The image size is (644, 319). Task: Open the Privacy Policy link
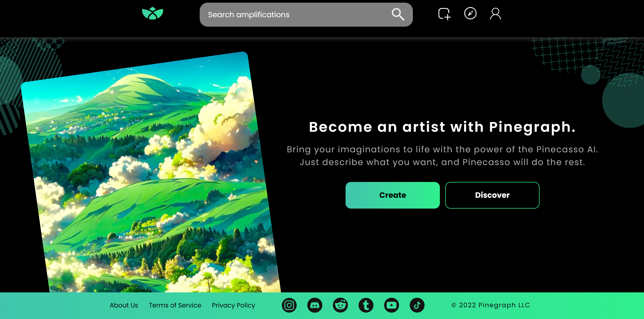click(233, 305)
